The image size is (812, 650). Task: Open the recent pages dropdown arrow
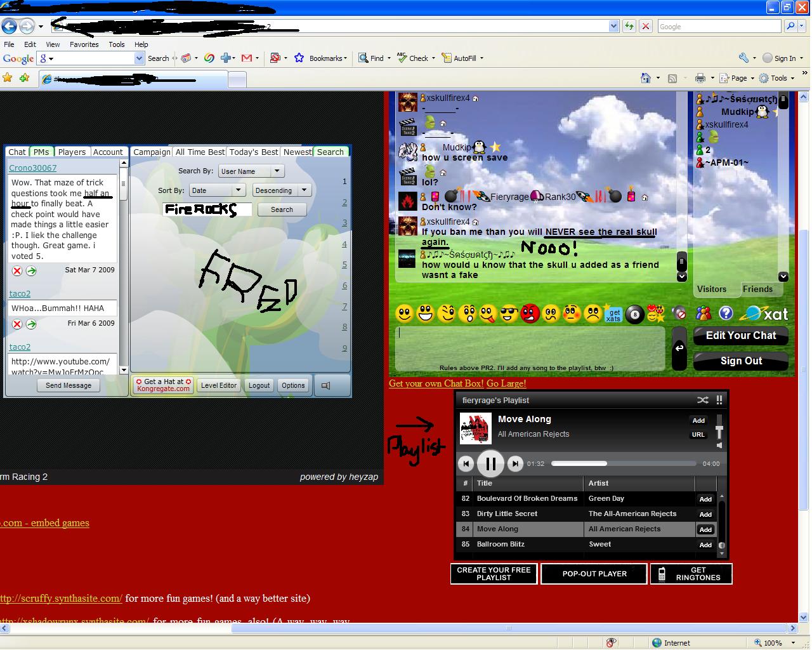click(x=41, y=27)
